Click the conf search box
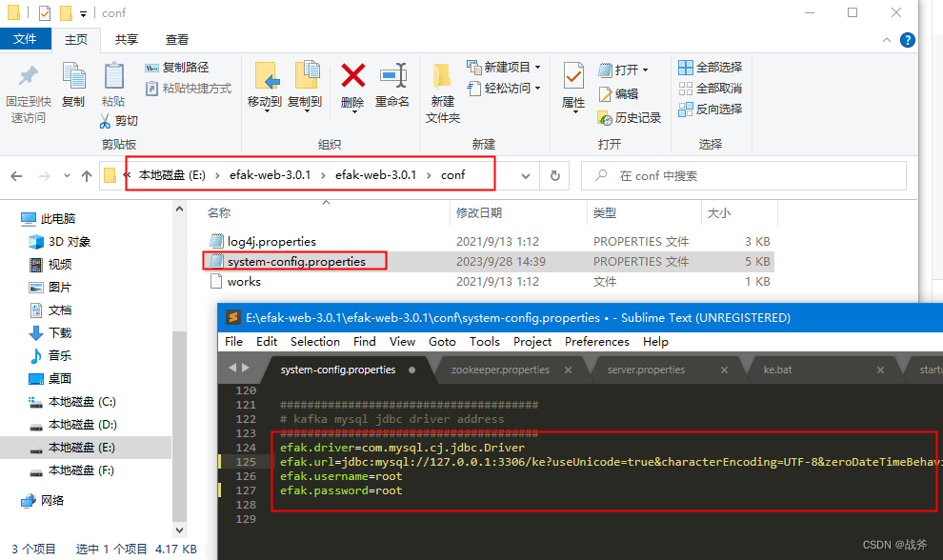 [743, 175]
